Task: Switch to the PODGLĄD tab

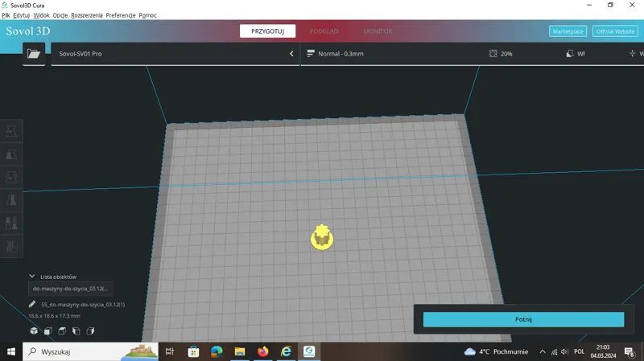Action: click(324, 31)
